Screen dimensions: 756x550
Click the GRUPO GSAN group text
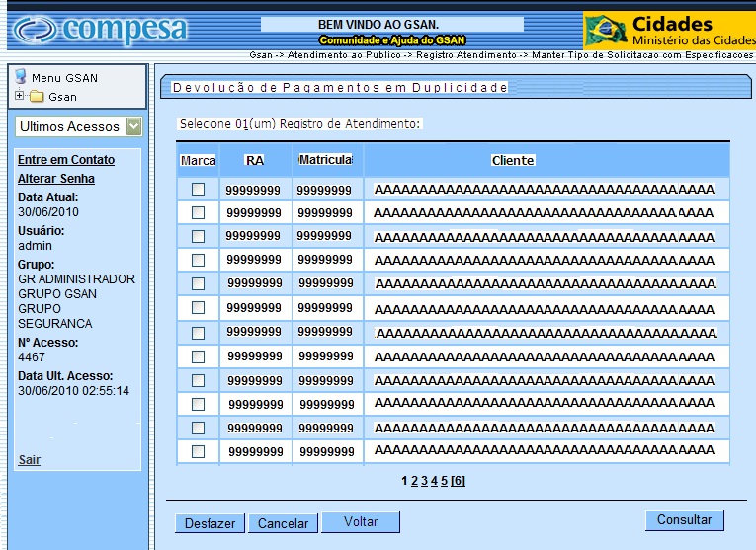57,294
